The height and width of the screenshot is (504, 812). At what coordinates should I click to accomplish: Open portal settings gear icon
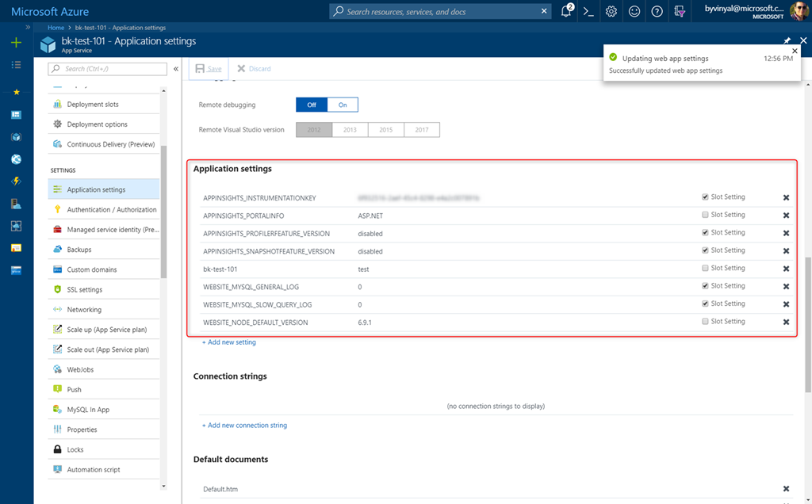[x=611, y=11]
